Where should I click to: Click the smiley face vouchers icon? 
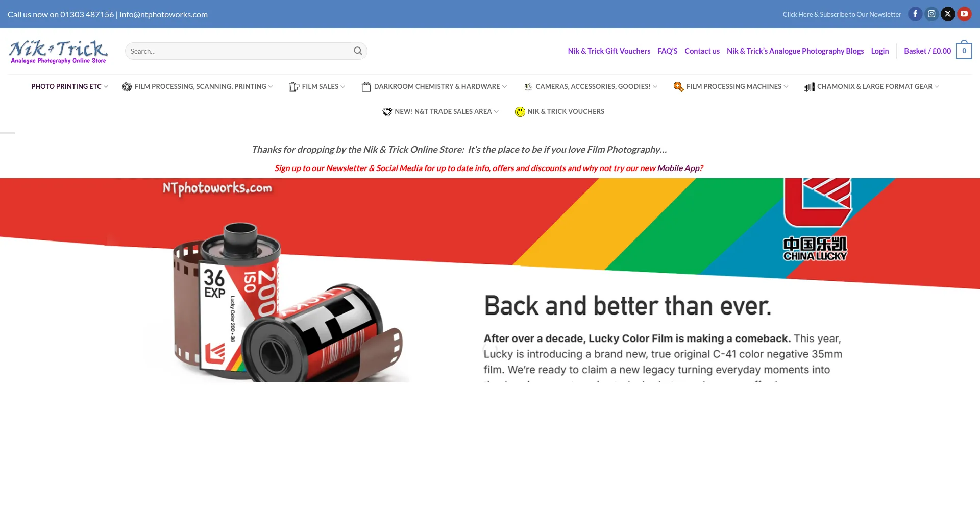(x=520, y=112)
